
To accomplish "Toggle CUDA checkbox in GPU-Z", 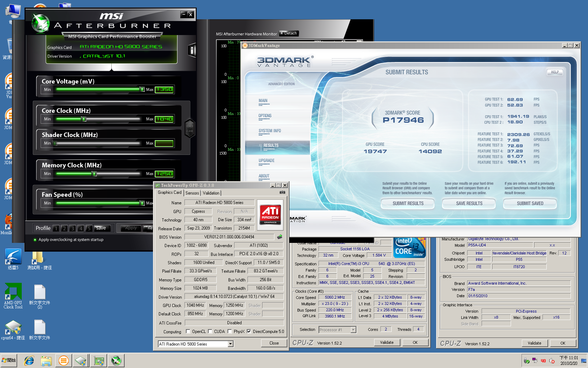I will coord(210,331).
